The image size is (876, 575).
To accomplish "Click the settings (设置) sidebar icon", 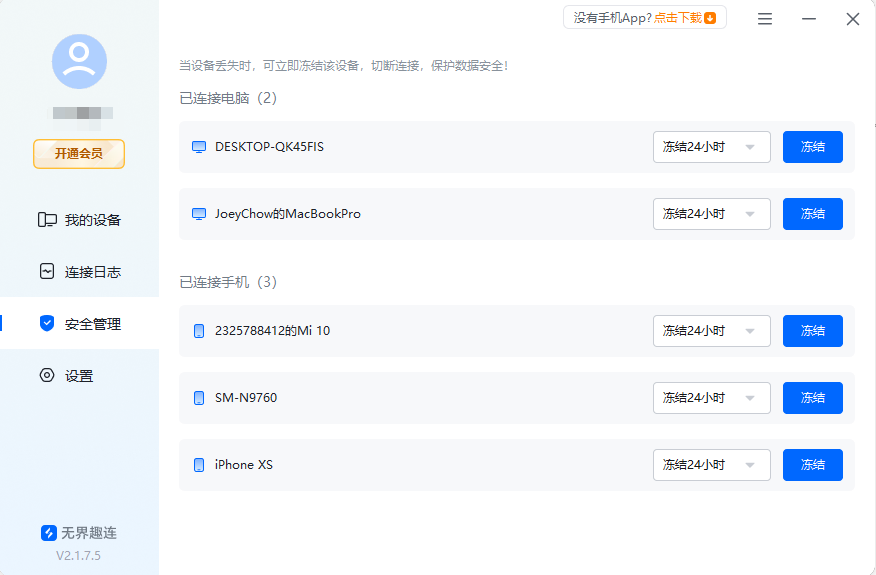I will click(47, 375).
